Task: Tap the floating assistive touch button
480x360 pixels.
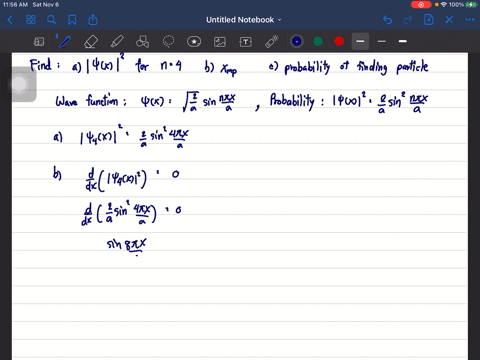Action: [x=20, y=84]
